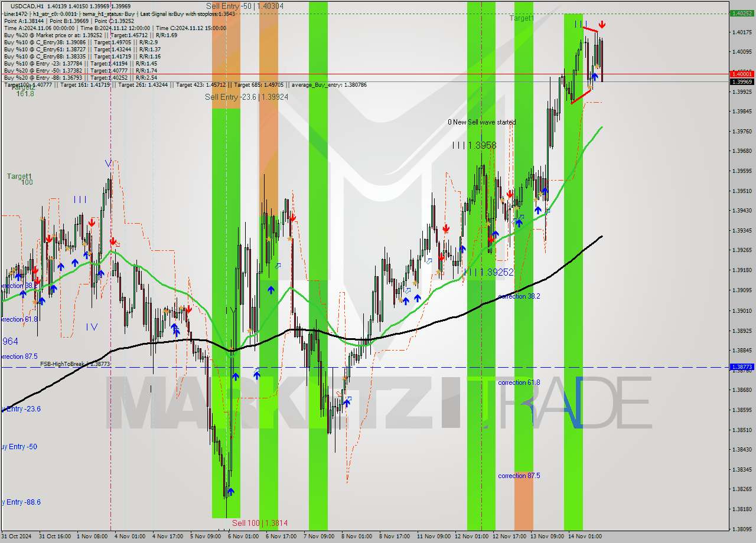The height and width of the screenshot is (543, 756).
Task: Click the 'Buy %20 @ Entry -88' line
Action: point(80,77)
